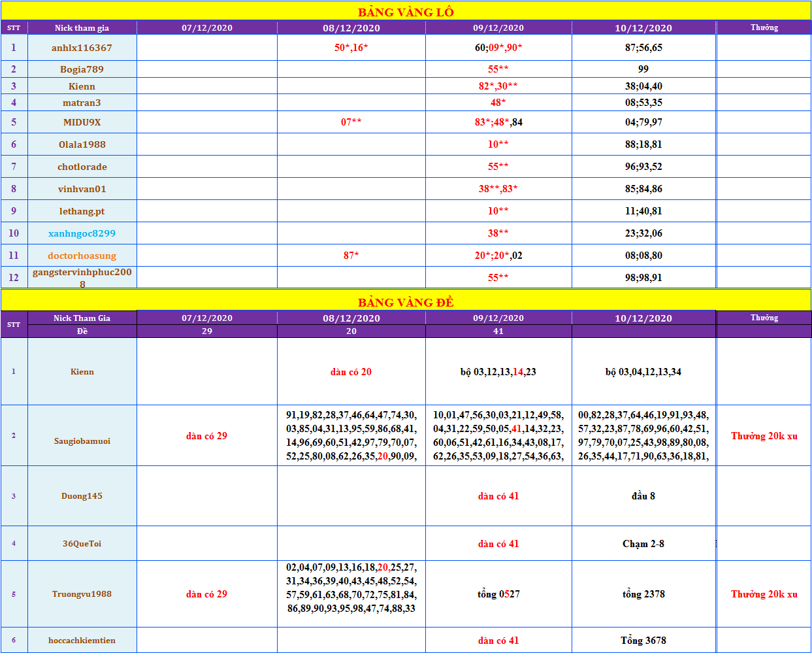Select the anhlx116367 nickname cell
Image resolution: width=812 pixels, height=653 pixels.
point(82,47)
